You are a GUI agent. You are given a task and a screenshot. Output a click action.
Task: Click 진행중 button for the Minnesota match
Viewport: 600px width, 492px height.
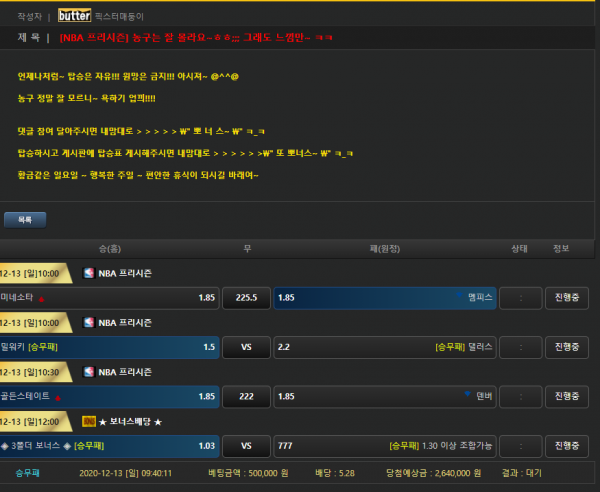[x=567, y=298]
